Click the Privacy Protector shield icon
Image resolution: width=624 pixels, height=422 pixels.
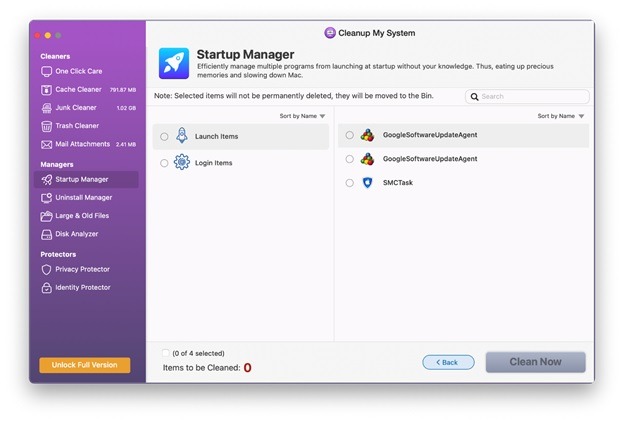(47, 270)
